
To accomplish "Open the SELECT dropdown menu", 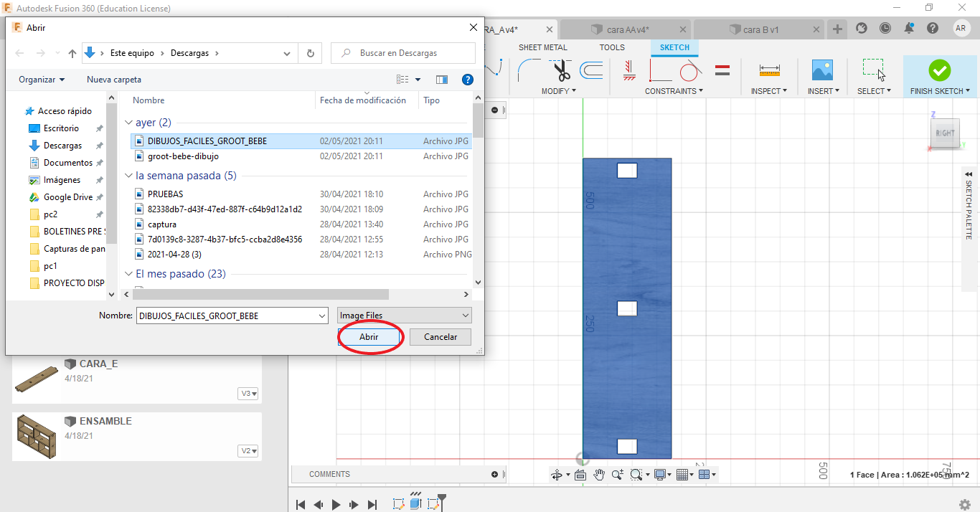I will [874, 91].
